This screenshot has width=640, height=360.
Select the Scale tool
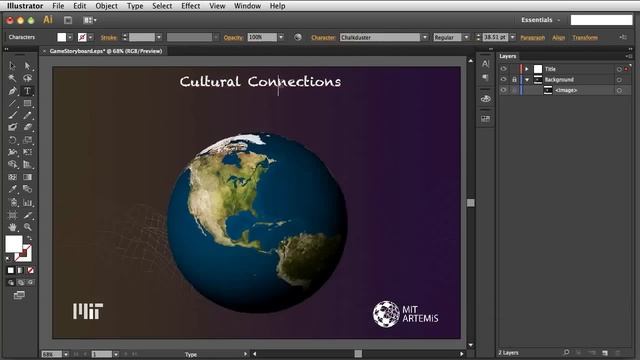27,140
